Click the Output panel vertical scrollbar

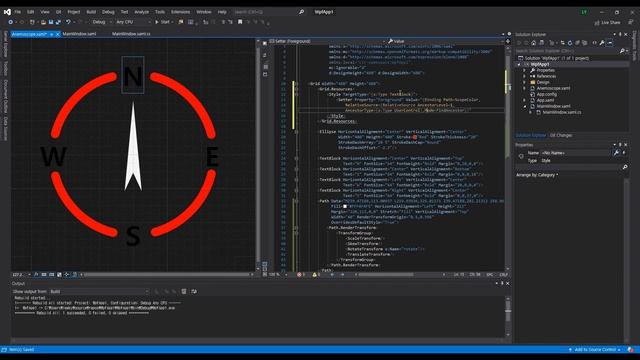(508, 316)
